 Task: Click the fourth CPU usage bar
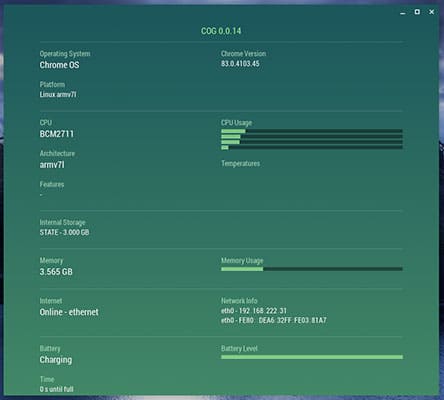pos(312,147)
